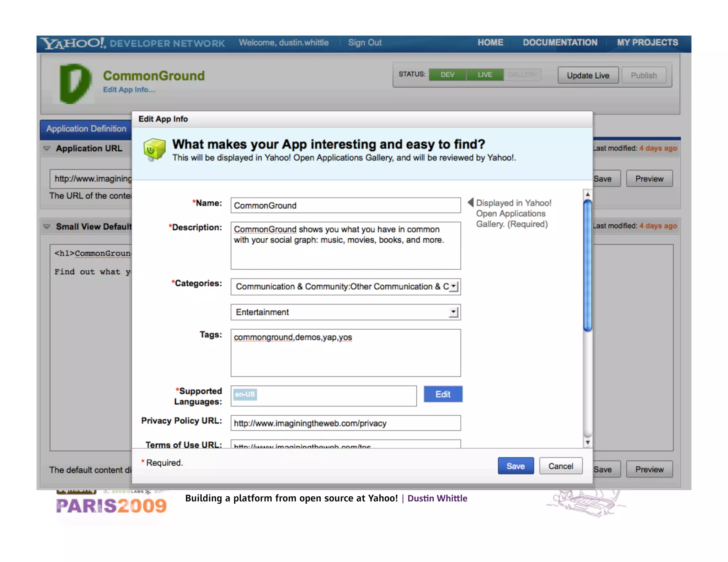Open the DOCUMENTATION menu item
Screen dimensions: 728x562
point(560,43)
